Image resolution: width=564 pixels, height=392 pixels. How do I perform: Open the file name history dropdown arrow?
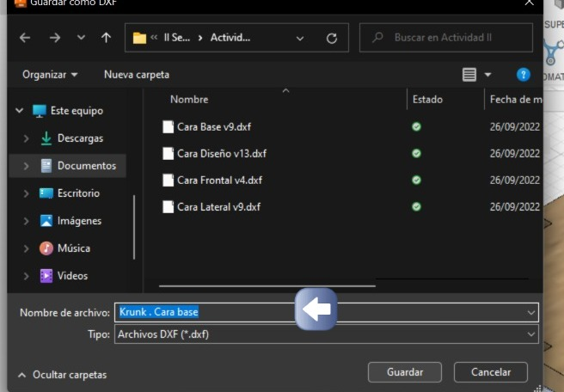click(531, 313)
